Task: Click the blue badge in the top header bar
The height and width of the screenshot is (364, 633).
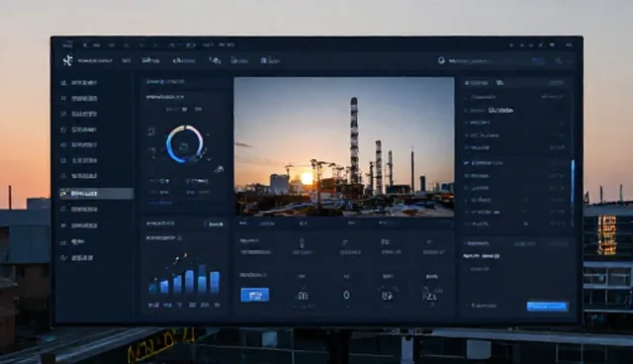Action: tap(538, 61)
